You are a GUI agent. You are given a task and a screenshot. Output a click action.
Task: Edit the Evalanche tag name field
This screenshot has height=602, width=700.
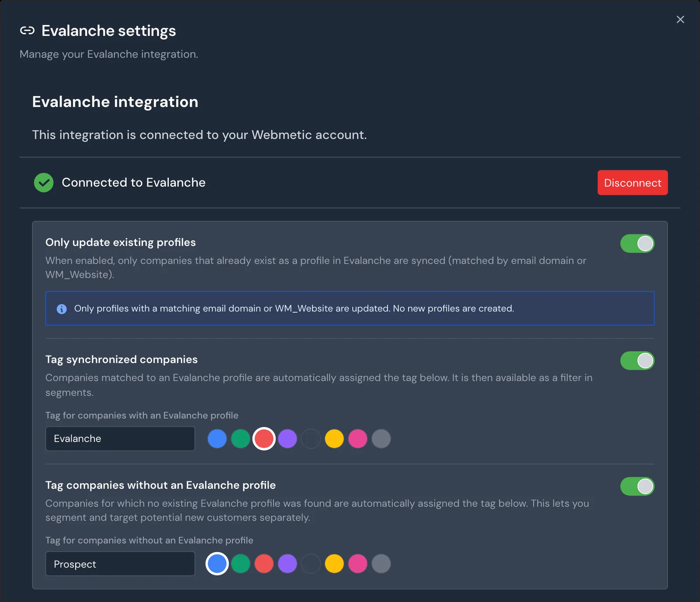click(x=120, y=438)
